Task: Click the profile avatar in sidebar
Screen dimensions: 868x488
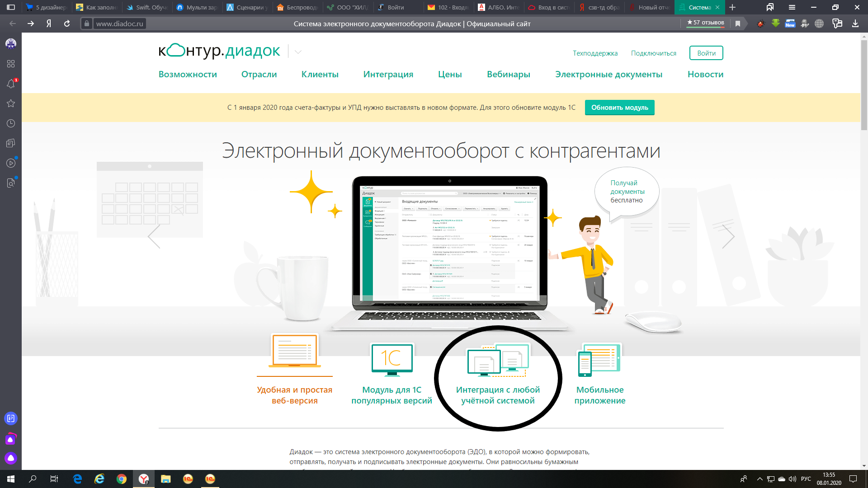Action: (x=11, y=44)
